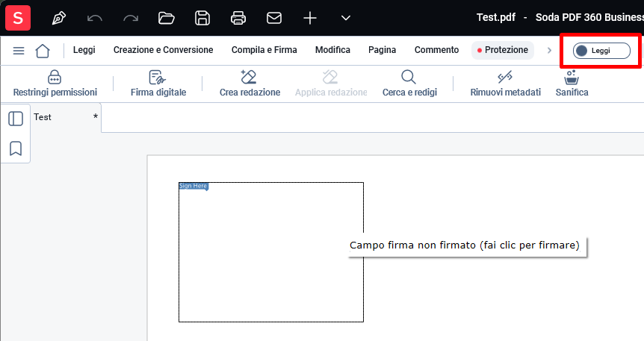
Task: Open the bookmarks panel
Action: tap(16, 148)
